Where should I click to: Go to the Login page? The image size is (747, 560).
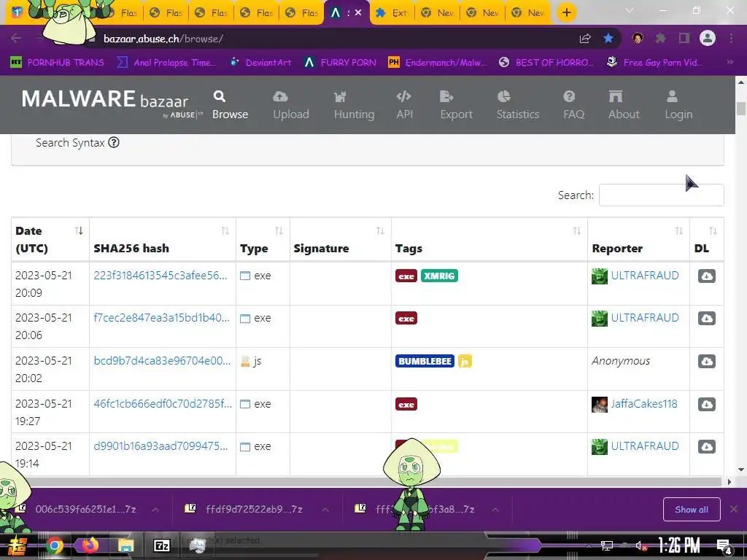(x=678, y=105)
